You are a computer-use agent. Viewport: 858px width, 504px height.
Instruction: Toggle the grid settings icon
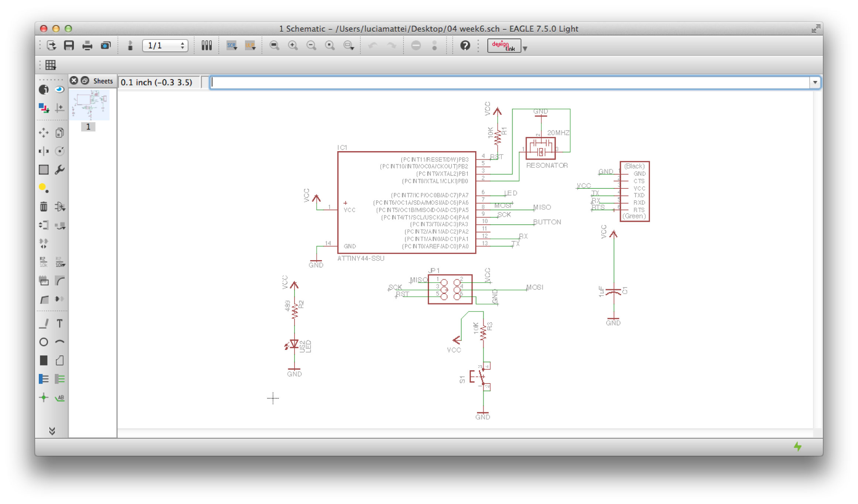tap(50, 65)
